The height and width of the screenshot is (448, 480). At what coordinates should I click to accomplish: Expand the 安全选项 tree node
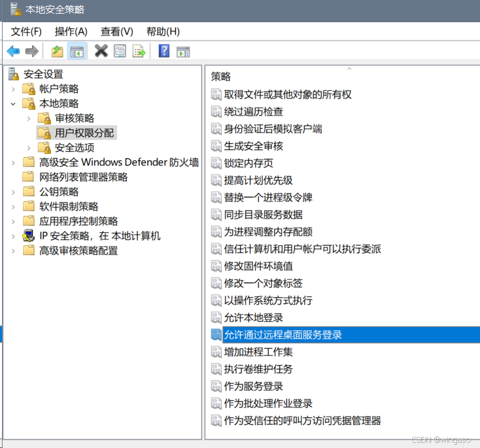click(x=29, y=148)
